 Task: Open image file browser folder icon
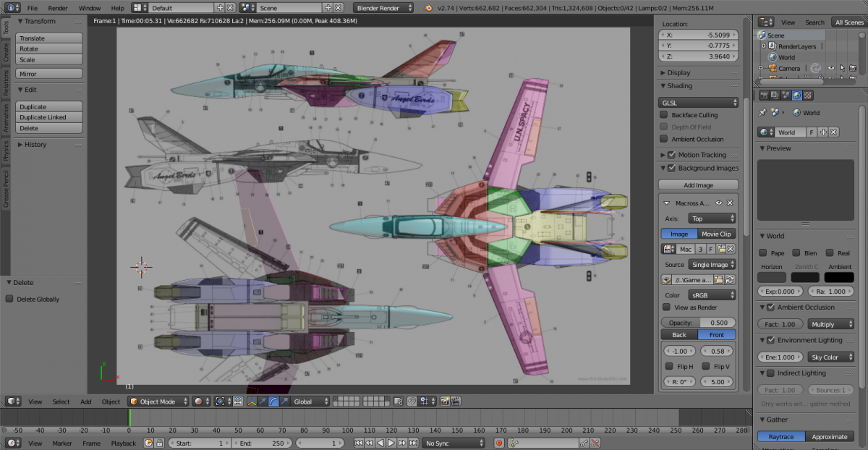[x=720, y=280]
